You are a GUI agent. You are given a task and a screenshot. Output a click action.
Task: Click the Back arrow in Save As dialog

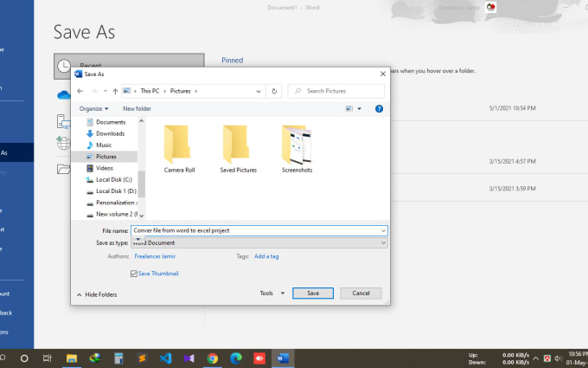coord(80,91)
